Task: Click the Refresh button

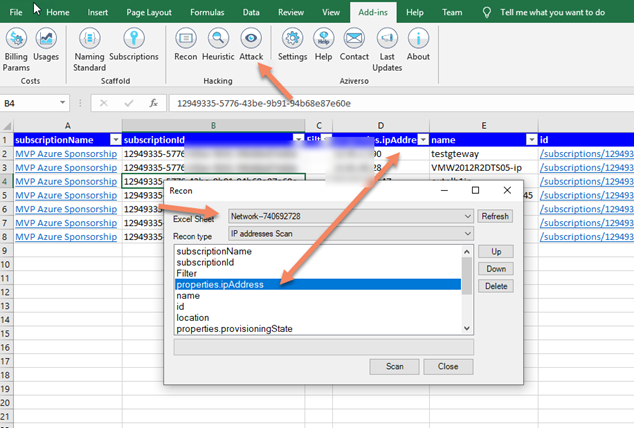Action: [x=495, y=216]
